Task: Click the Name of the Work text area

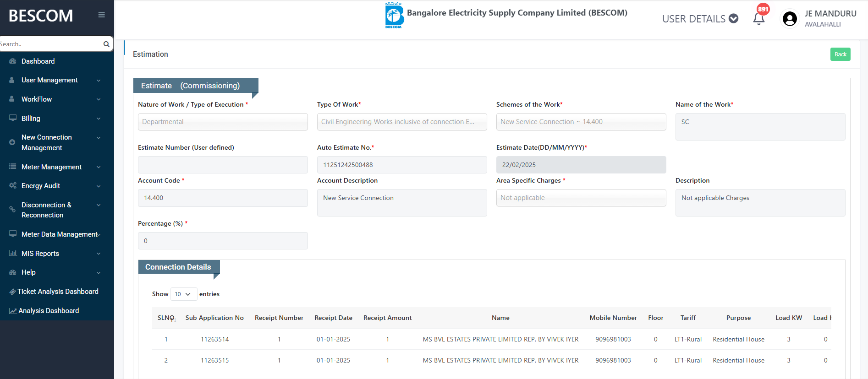Action: (x=760, y=127)
